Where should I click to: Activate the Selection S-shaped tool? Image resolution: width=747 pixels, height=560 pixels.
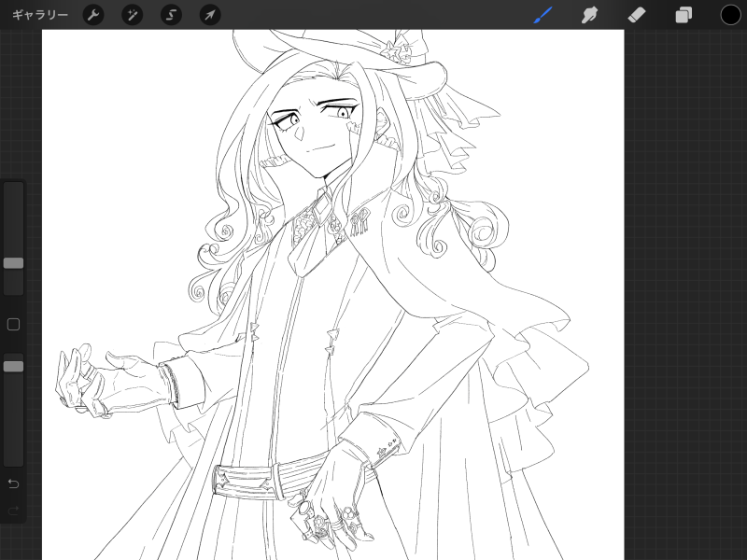pos(171,15)
